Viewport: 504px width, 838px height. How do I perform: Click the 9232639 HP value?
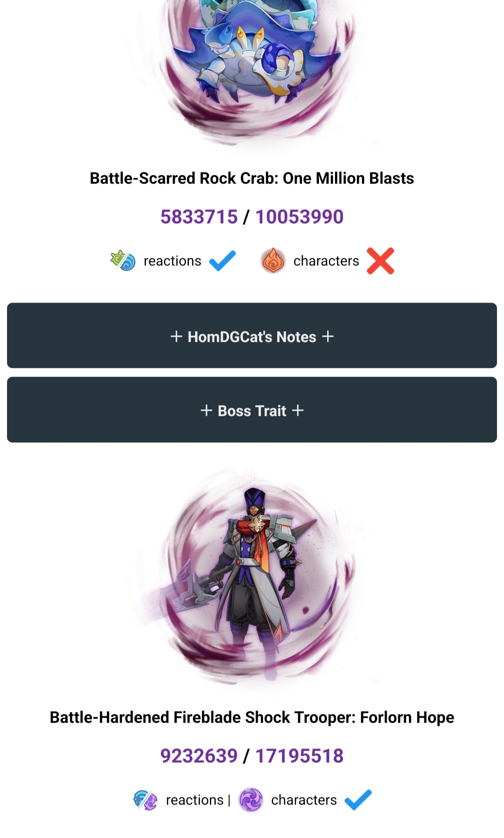click(x=199, y=756)
